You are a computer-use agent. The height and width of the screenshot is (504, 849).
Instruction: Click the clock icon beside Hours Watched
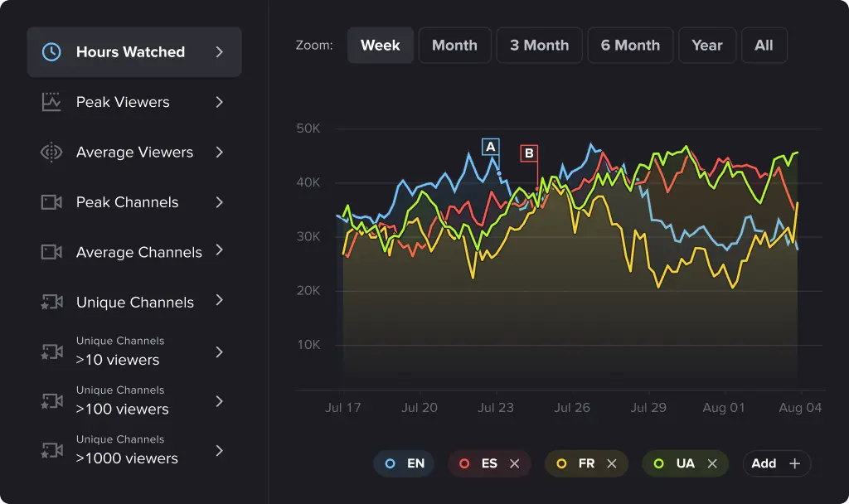click(51, 52)
